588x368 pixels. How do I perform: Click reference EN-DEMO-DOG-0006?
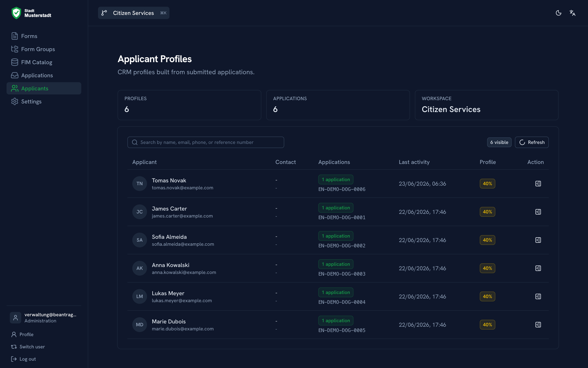(342, 189)
